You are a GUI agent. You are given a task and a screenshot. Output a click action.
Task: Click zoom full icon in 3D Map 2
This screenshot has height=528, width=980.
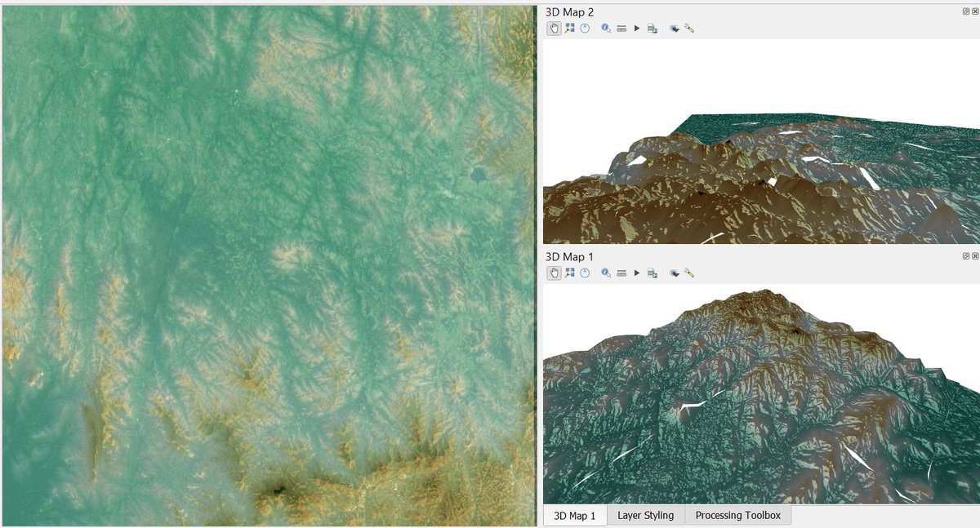click(x=569, y=28)
